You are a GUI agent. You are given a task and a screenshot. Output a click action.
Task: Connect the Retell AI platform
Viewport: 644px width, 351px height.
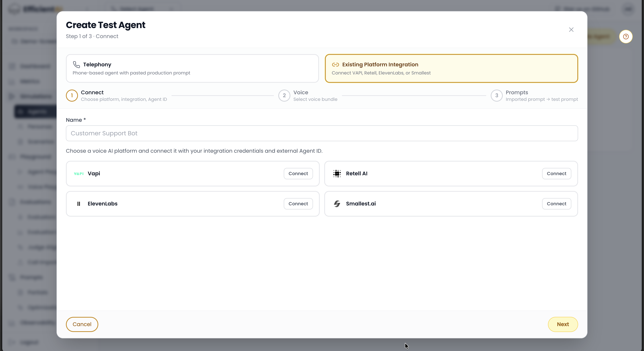pyautogui.click(x=556, y=173)
